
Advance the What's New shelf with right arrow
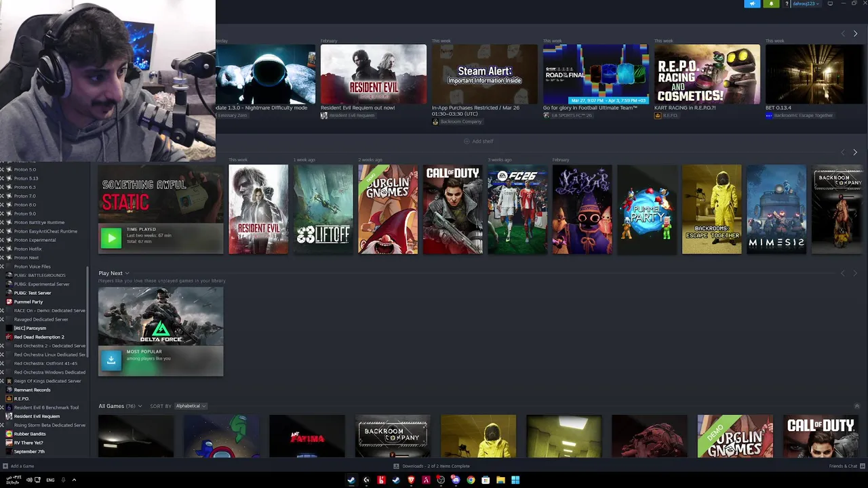pos(855,33)
